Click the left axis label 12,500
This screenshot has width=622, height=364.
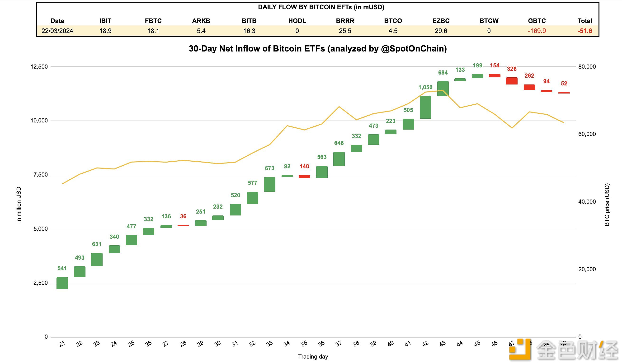pyautogui.click(x=39, y=67)
